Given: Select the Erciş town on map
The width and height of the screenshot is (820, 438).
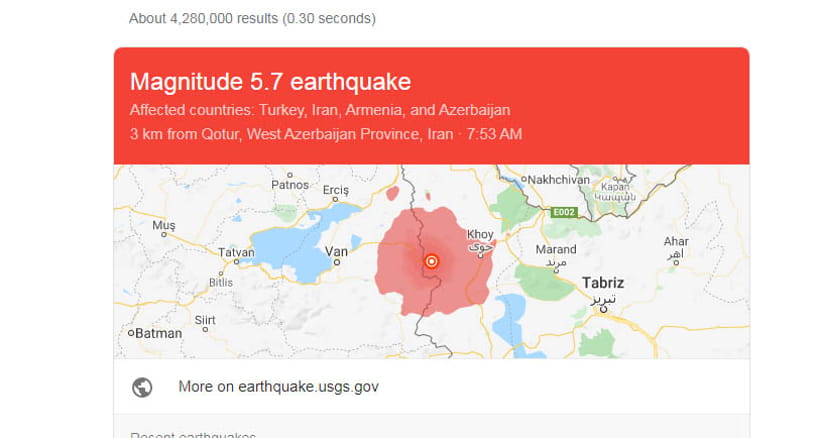Looking at the screenshot, I should click(335, 192).
